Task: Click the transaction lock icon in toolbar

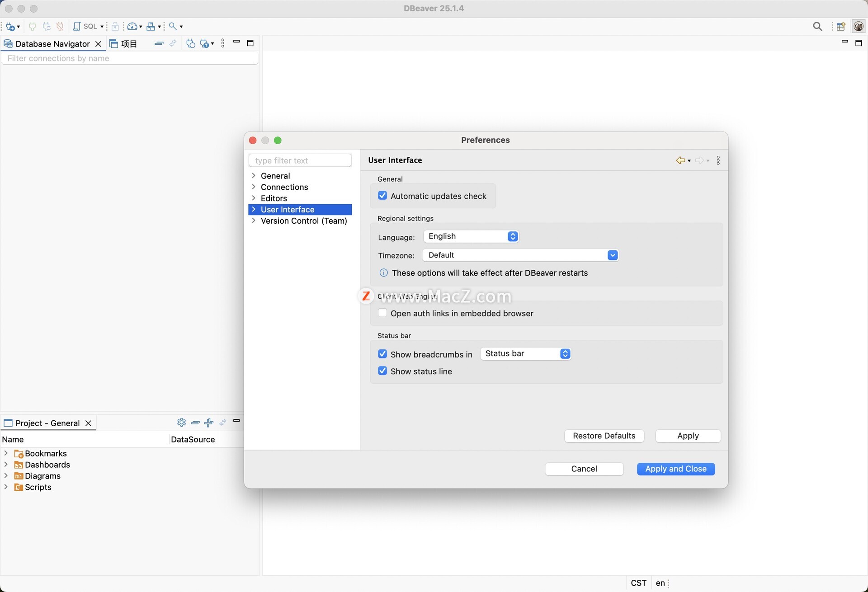Action: click(115, 26)
